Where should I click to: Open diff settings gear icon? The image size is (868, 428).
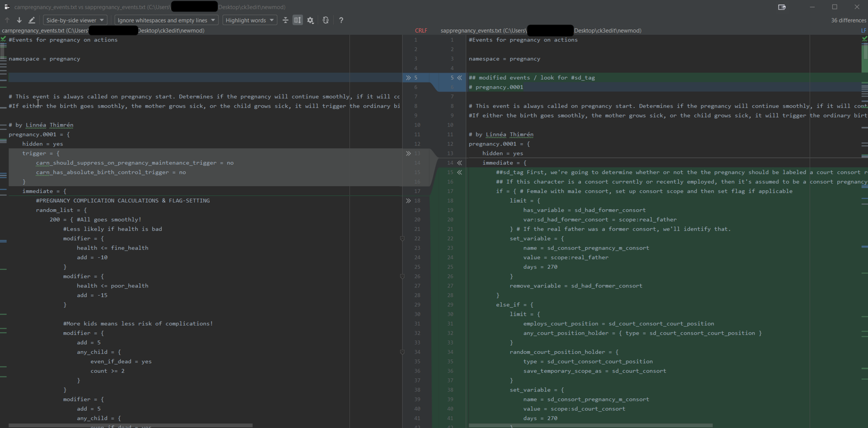(x=311, y=20)
